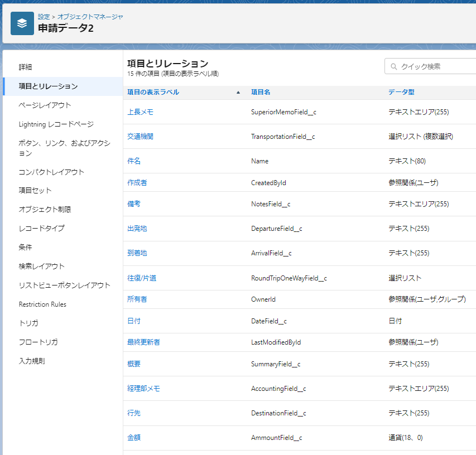
Task: Open オブジェクト制限 in the sidebar
Action: point(45,209)
